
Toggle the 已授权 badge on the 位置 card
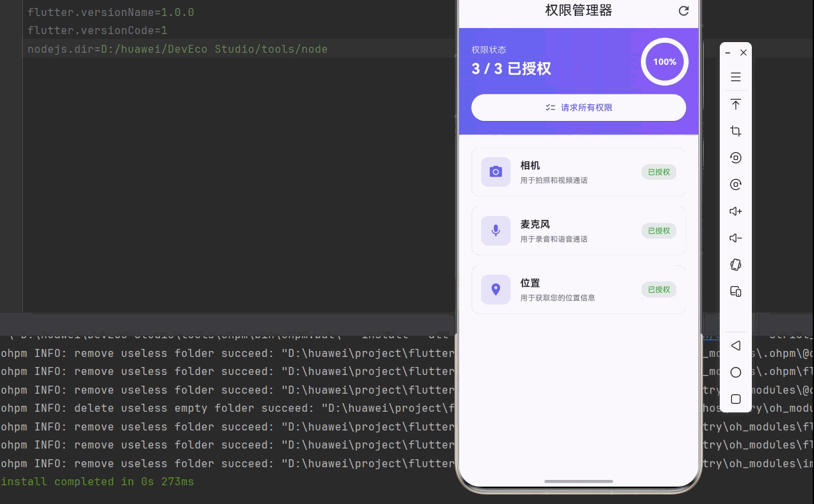click(658, 289)
